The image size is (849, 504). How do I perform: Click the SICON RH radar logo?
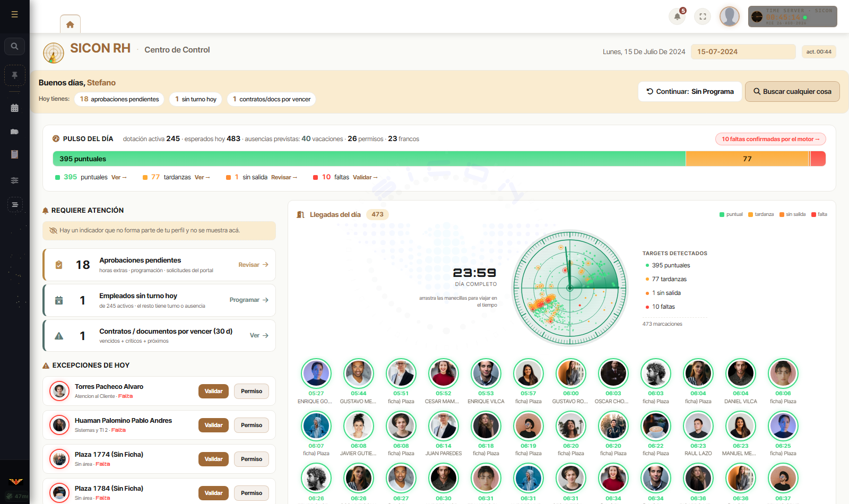click(x=54, y=53)
